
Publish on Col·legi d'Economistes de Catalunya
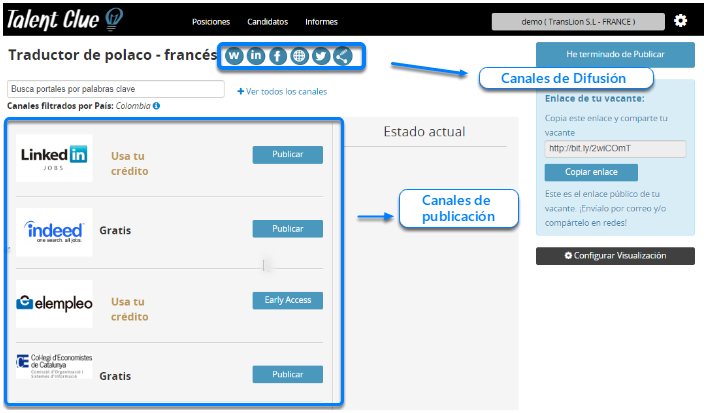[288, 375]
